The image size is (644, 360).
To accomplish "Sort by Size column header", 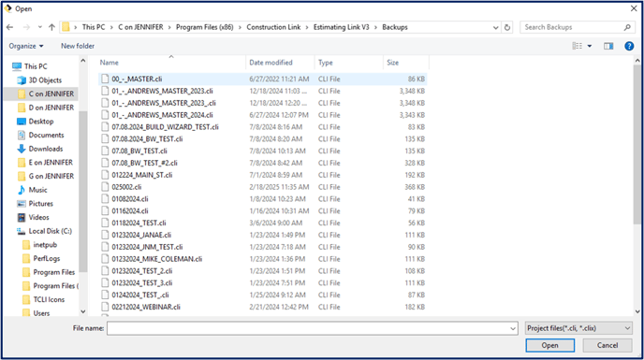I will [x=406, y=63].
